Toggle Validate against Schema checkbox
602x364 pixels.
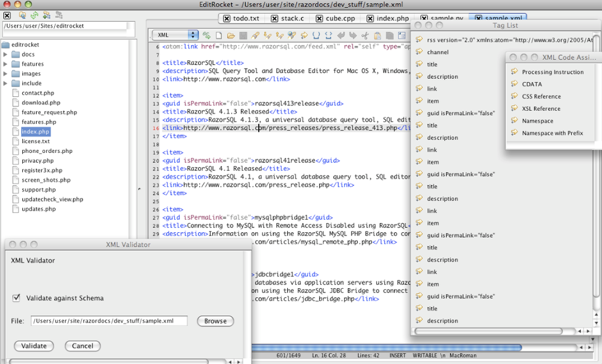(16, 298)
